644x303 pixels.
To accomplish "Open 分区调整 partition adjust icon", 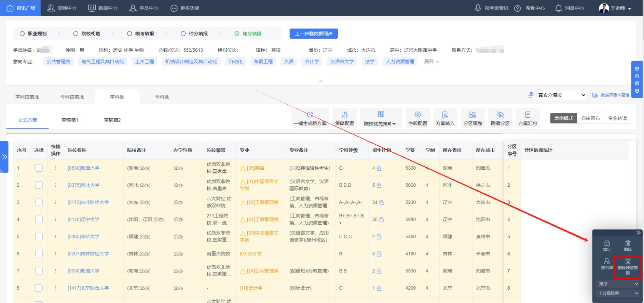I will [472, 115].
